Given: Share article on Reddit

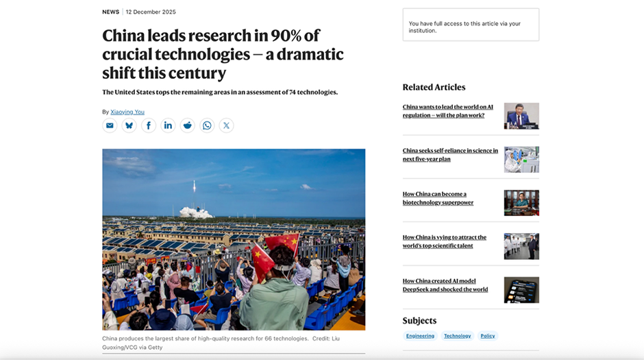Looking at the screenshot, I should pyautogui.click(x=187, y=125).
